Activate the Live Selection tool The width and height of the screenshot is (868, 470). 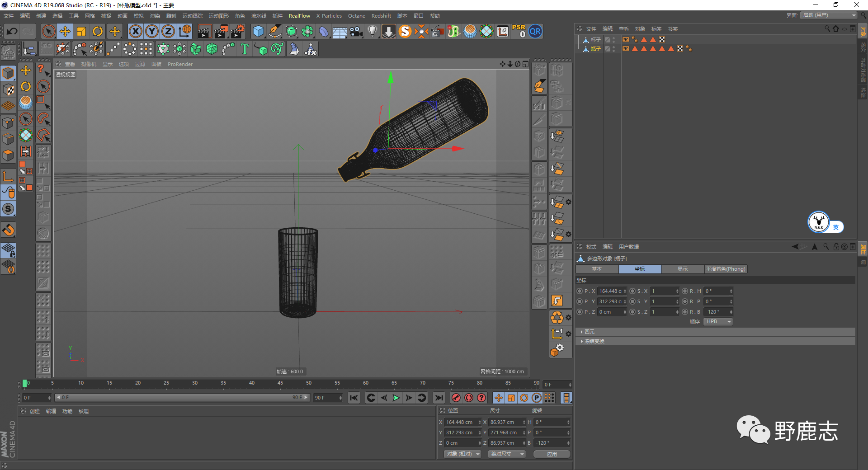48,31
